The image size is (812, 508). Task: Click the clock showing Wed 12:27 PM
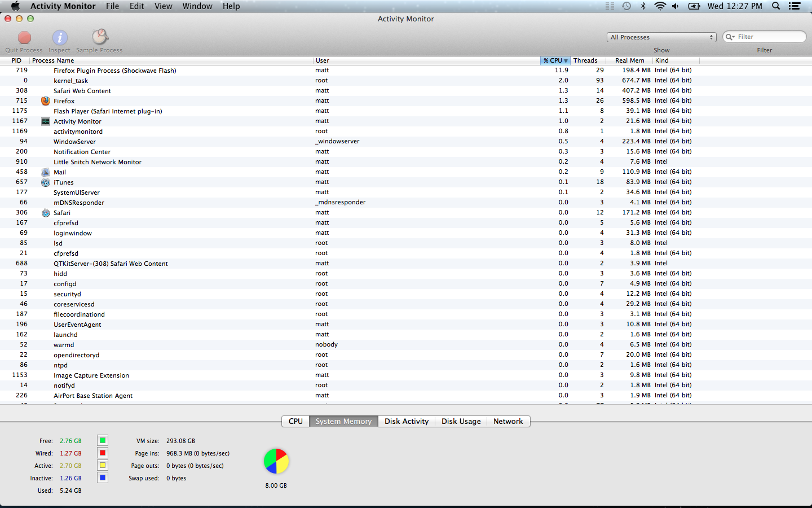[735, 6]
